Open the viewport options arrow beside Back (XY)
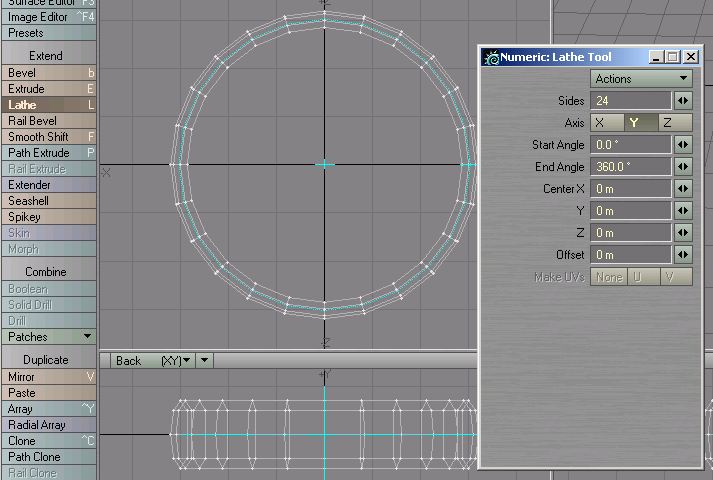The width and height of the screenshot is (713, 480). tap(204, 360)
